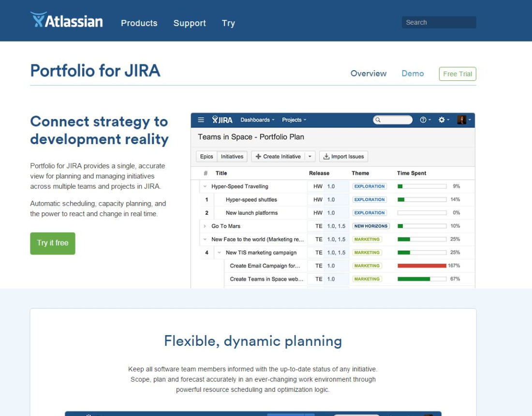Click the JIRA logo in the embedded header
The image size is (532, 416).
222,120
